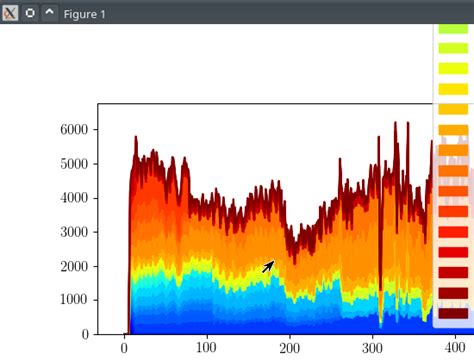Viewport: 474px width, 360px height.
Task: Click the x-axis label 200
Action: tap(289, 348)
